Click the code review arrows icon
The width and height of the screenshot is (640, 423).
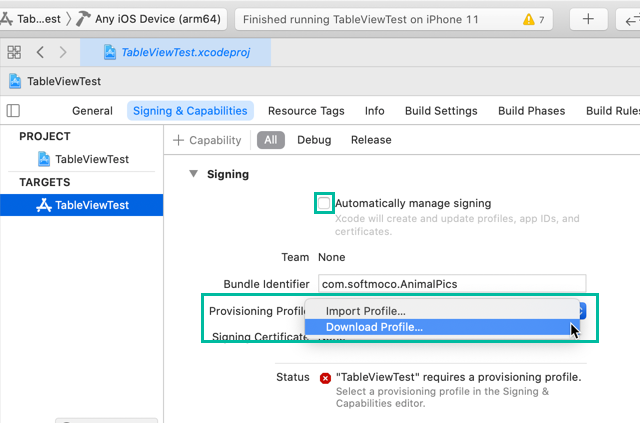[631, 19]
